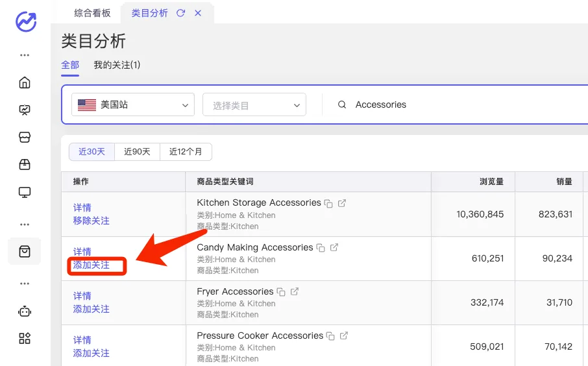Switch to the 综合看板 tab

coord(92,13)
